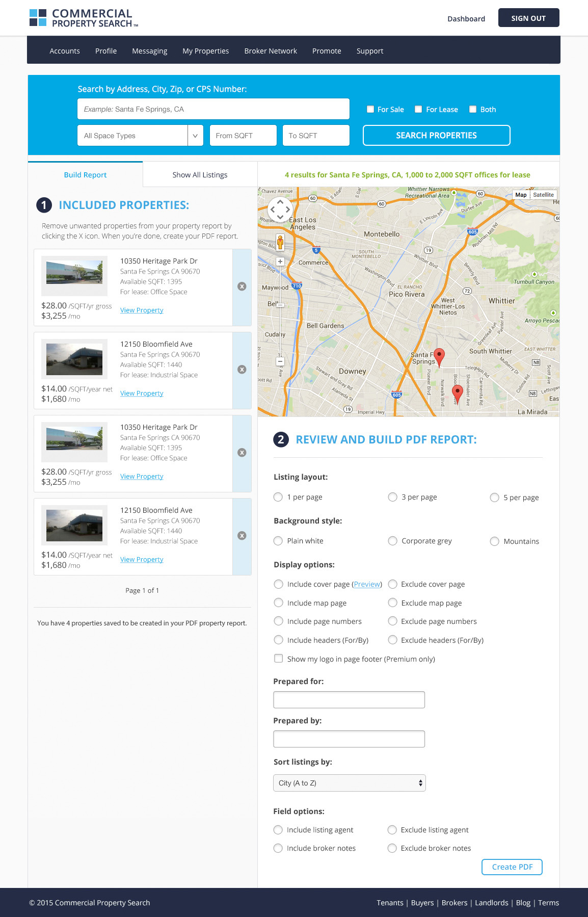Remove the first listing with its X icon

pos(242,286)
